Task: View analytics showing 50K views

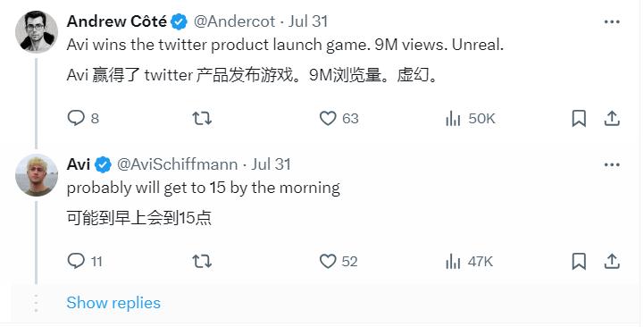Action: pos(470,119)
